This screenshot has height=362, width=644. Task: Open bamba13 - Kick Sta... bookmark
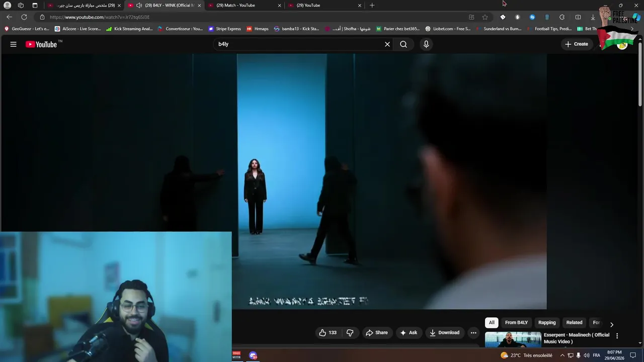click(296, 29)
